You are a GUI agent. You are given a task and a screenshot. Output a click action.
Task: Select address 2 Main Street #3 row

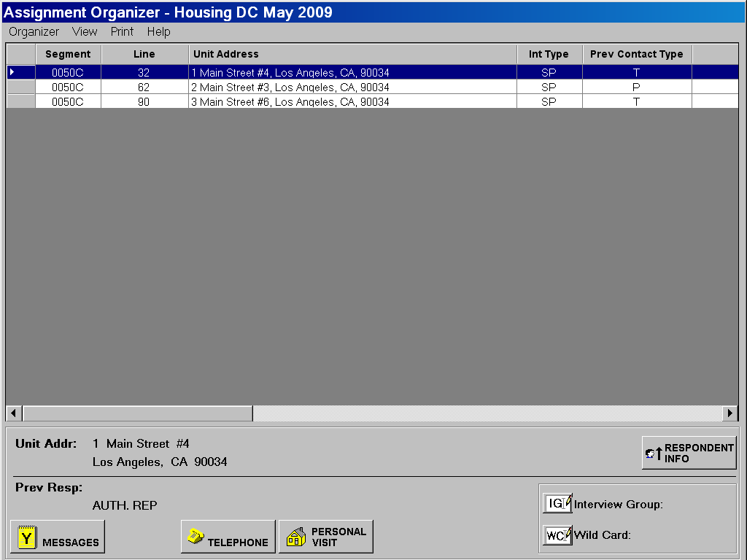(352, 87)
